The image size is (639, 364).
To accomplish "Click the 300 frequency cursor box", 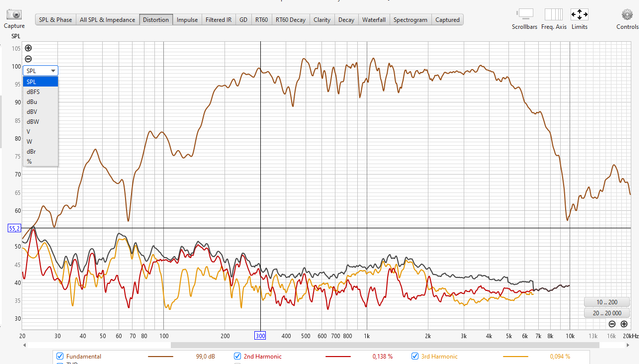I will coord(260,336).
